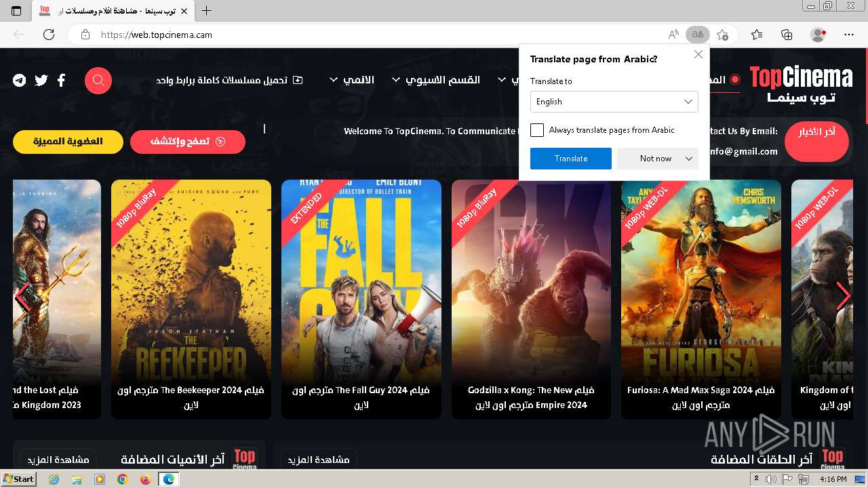Activate Read aloud in address bar
868x488 pixels.
(673, 35)
